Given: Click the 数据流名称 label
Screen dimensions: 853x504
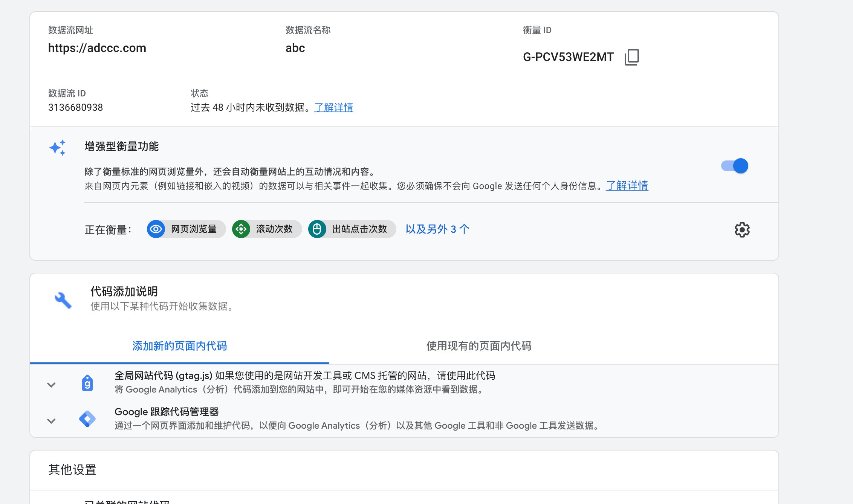Looking at the screenshot, I should click(x=308, y=30).
